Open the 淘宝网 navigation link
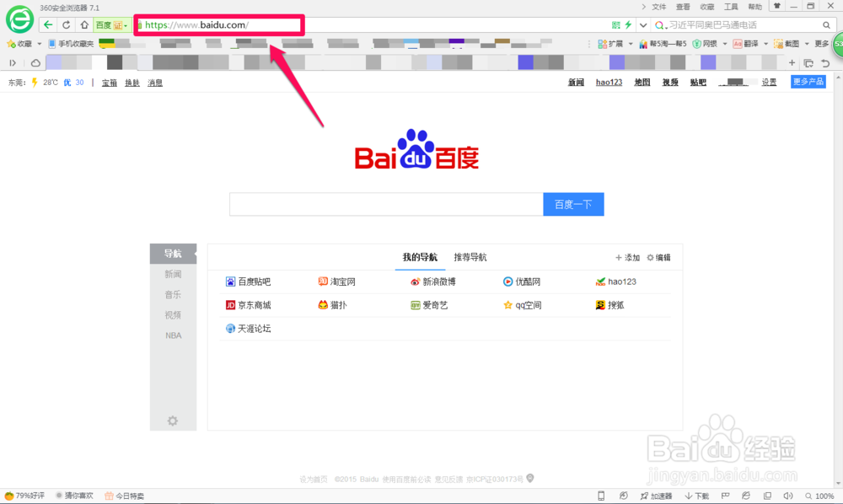 (337, 281)
